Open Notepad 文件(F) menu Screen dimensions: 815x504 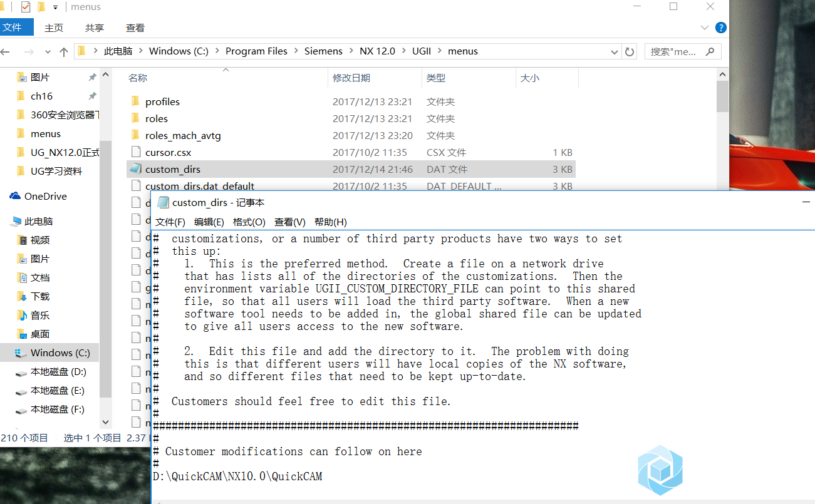tap(170, 222)
